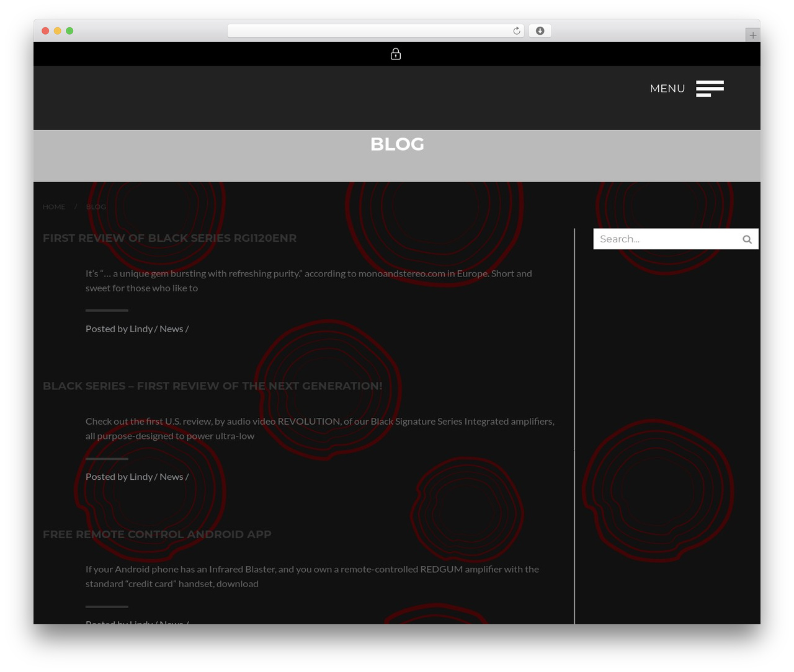
Task: Click author Lindy under the Next Generation post
Action: pos(141,477)
